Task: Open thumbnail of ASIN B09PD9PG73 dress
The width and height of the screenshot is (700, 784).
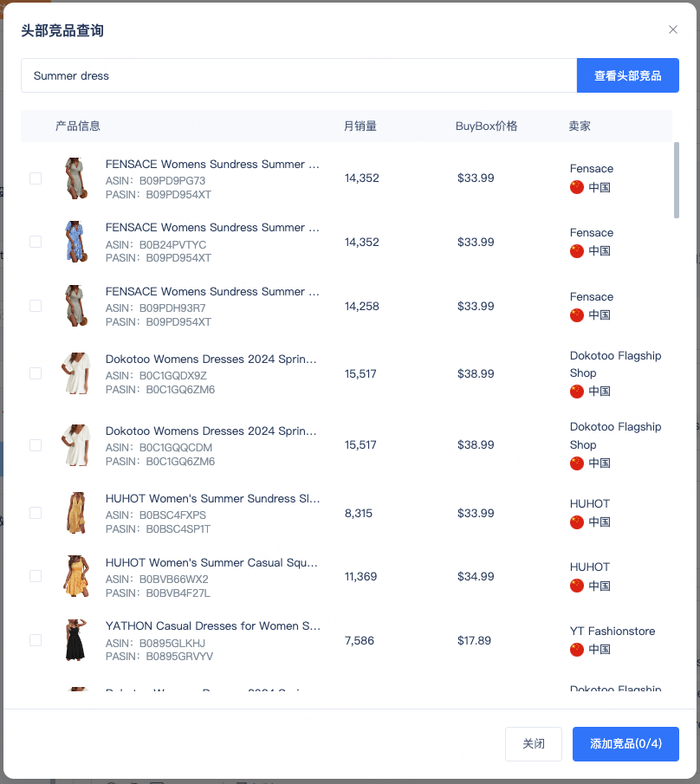Action: 76,178
